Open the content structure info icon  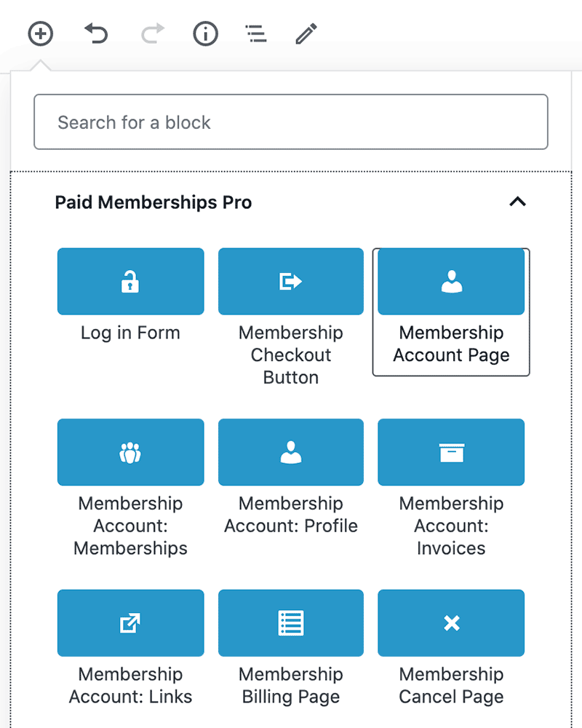pos(206,33)
